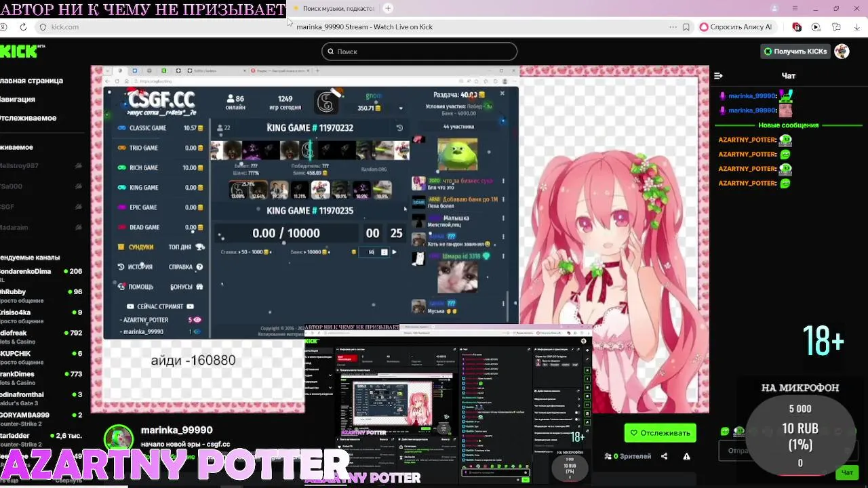Viewport: 868px width, 488px height.
Task: Click the report warning triangle icon
Action: pos(686,456)
